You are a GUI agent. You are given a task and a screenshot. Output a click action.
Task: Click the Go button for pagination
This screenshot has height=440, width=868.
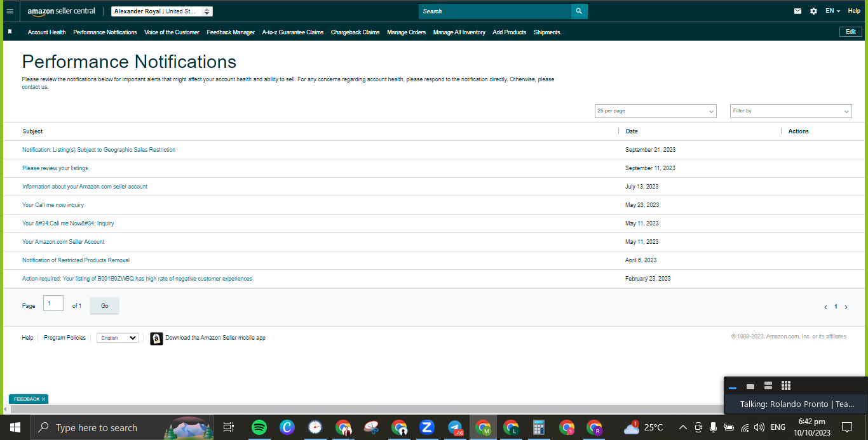(105, 306)
